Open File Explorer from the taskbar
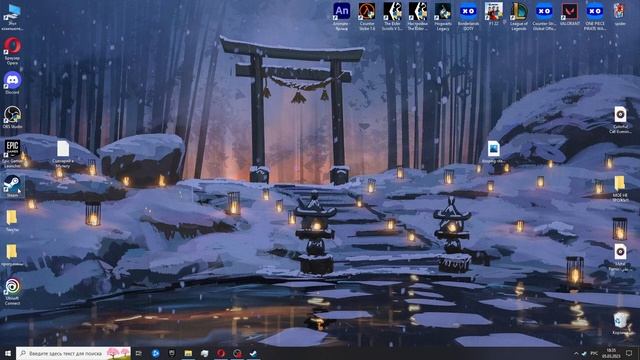 188,353
